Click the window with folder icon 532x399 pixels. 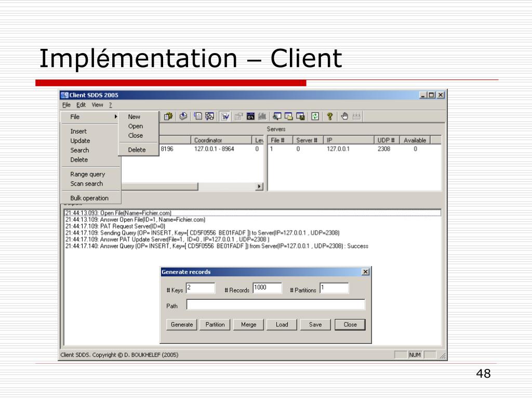tap(289, 116)
